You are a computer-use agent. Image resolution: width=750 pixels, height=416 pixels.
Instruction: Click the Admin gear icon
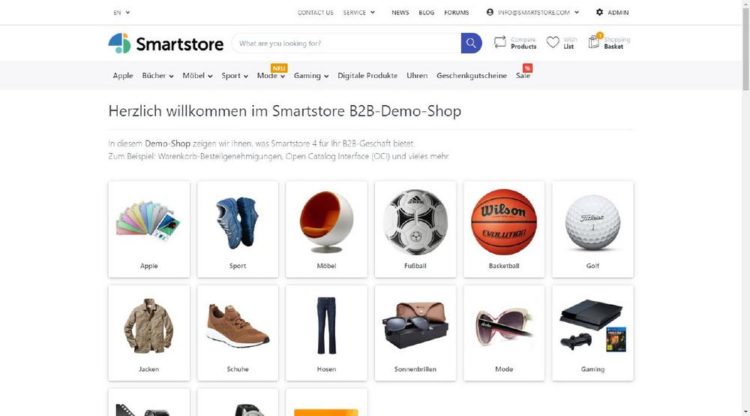[x=599, y=12]
